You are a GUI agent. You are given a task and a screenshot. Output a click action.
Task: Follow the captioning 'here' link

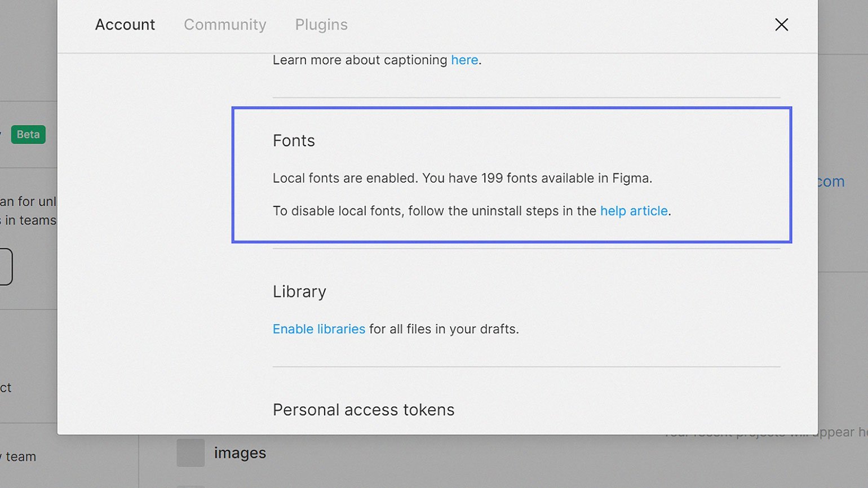click(464, 60)
